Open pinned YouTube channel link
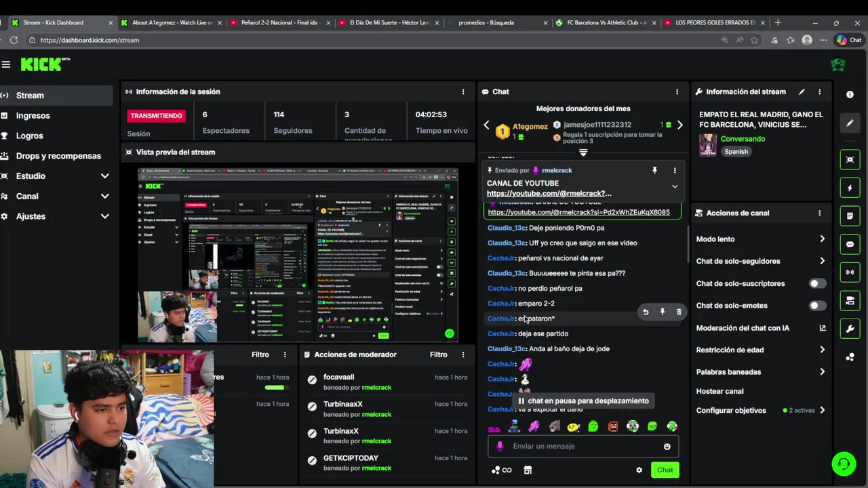 (x=549, y=193)
